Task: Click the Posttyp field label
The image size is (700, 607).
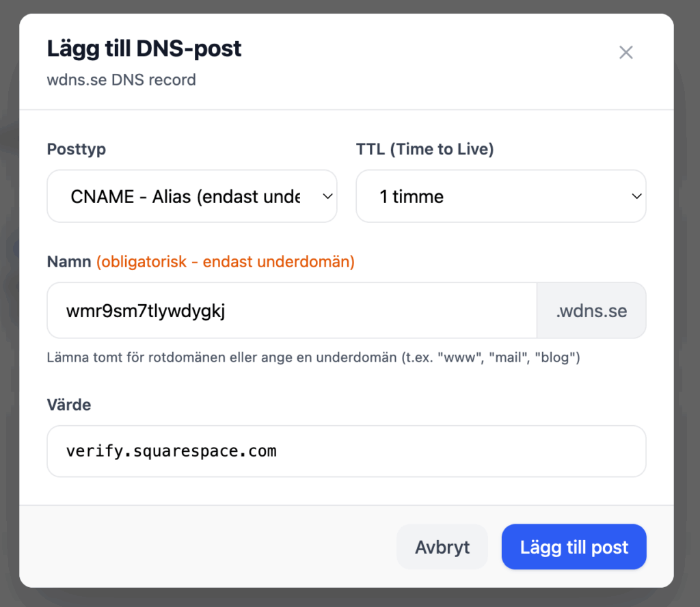Action: 77,149
